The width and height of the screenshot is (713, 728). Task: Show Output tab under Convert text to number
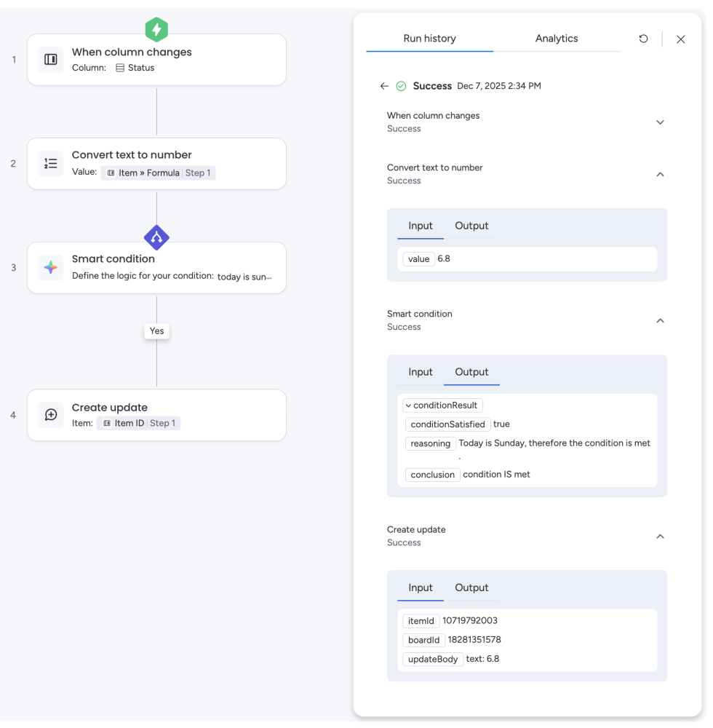[471, 226]
